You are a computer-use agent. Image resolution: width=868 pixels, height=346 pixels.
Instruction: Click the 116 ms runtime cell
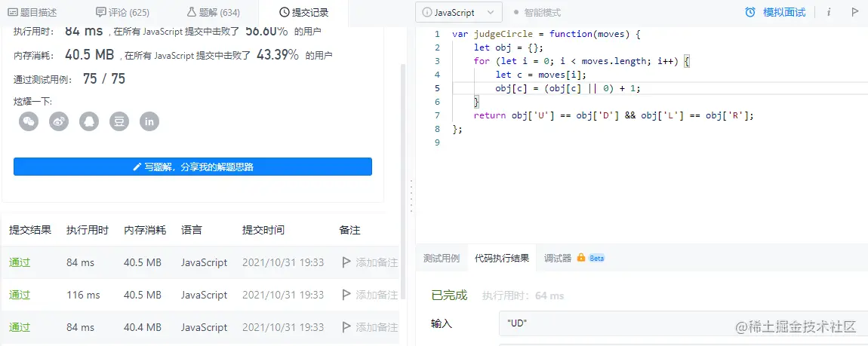[x=83, y=295]
